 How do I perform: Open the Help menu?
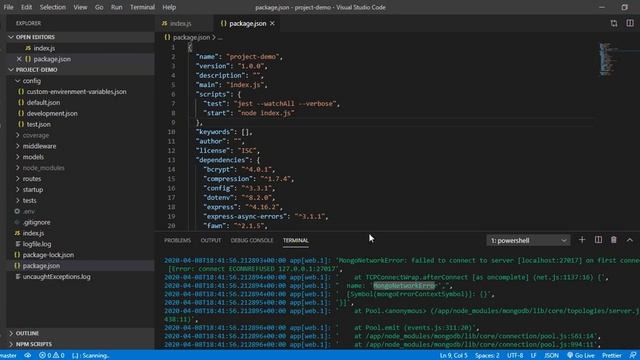[169, 7]
